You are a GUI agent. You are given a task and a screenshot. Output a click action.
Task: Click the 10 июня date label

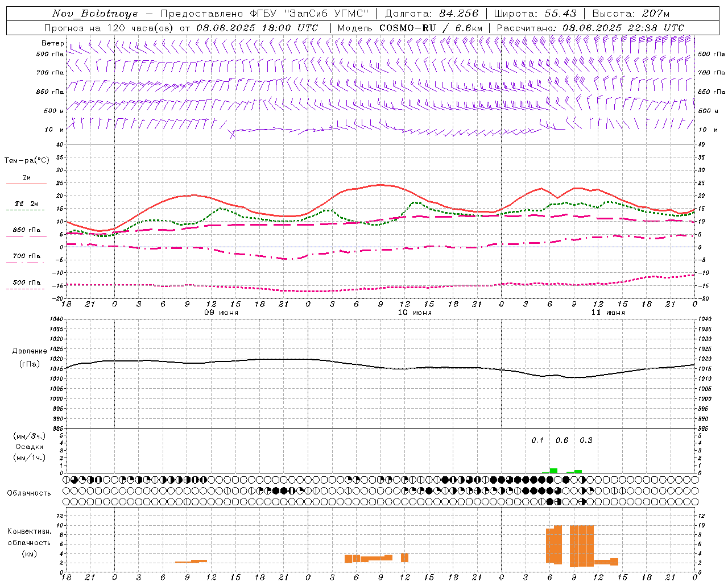[x=415, y=313]
